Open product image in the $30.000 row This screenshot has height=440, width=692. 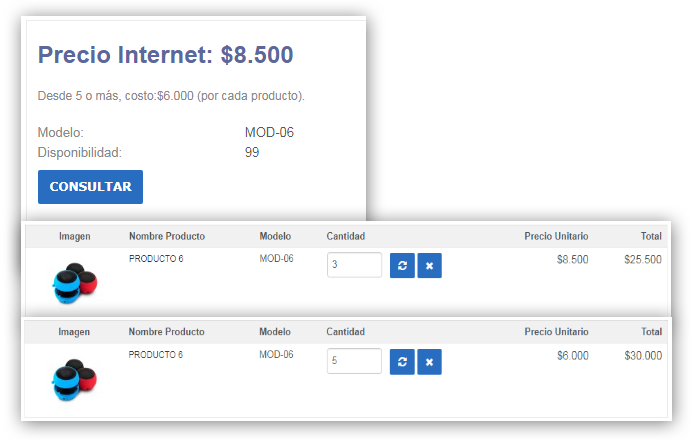(x=75, y=378)
